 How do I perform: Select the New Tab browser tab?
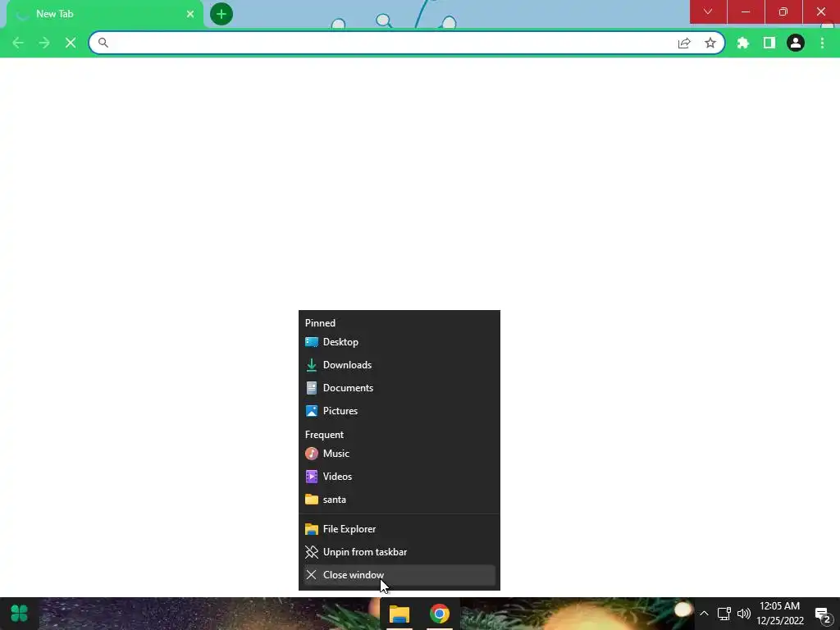coord(104,14)
